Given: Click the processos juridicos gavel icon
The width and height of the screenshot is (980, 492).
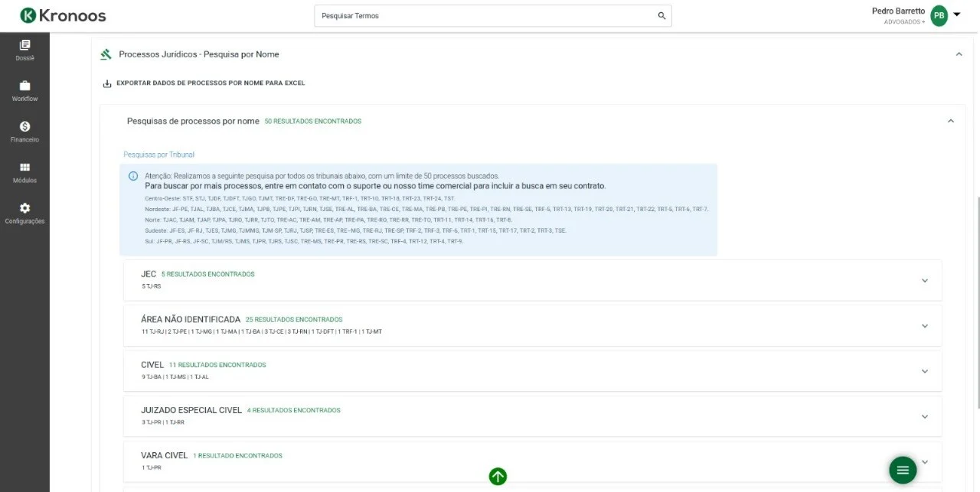Looking at the screenshot, I should (105, 54).
